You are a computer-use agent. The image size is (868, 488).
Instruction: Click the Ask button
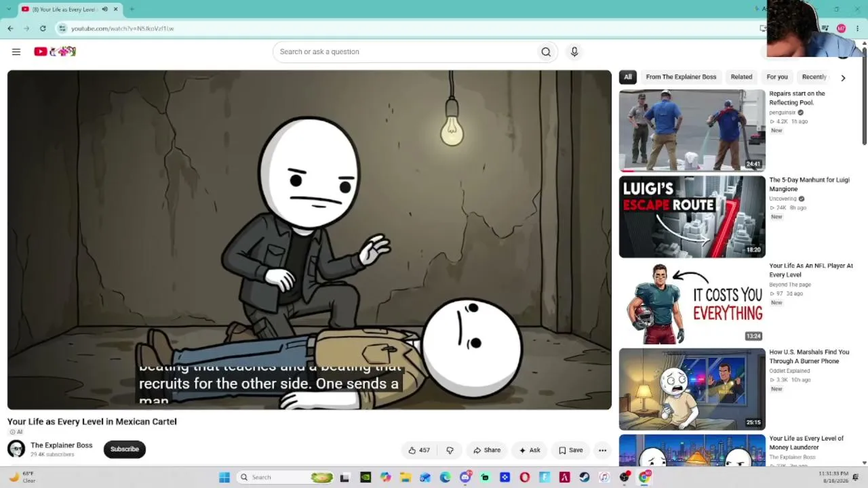(530, 450)
